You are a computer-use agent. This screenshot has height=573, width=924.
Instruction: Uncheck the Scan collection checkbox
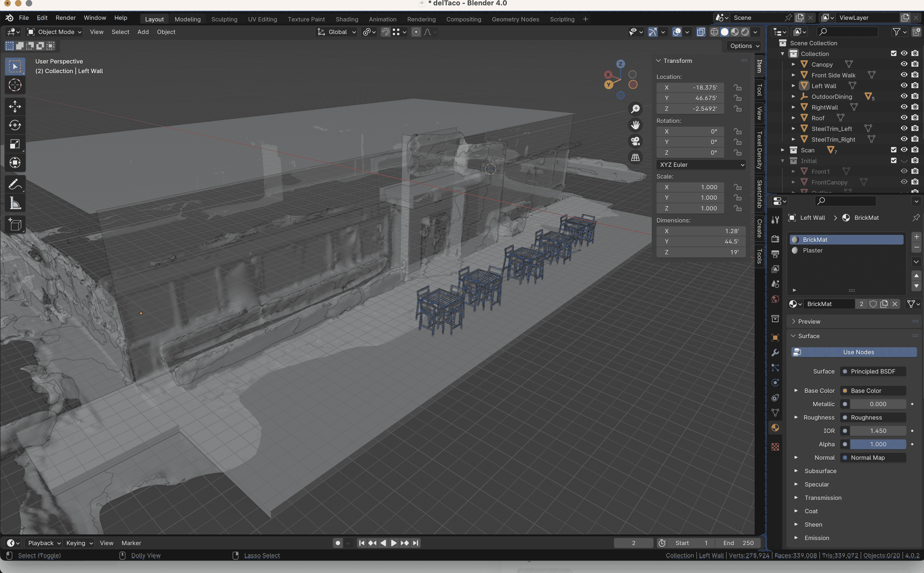pyautogui.click(x=894, y=150)
